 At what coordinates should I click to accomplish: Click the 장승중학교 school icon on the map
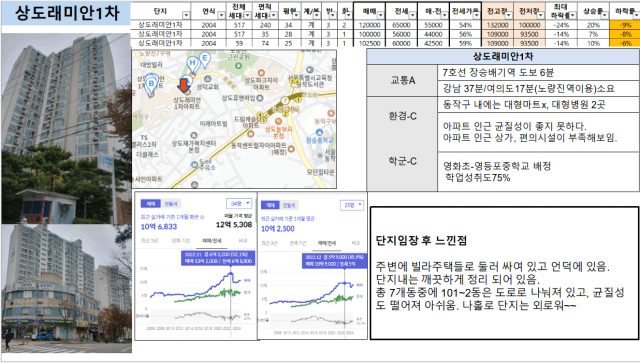[x=319, y=132]
